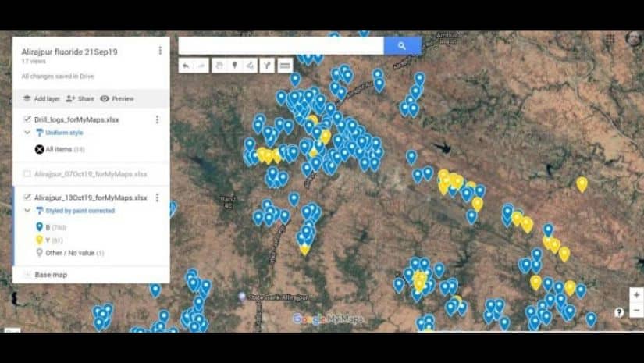The height and width of the screenshot is (363, 644).
Task: Uncheck the Alirajpur_13Oct19_forMyMaps.xlsx layer checkbox
Action: [x=27, y=198]
